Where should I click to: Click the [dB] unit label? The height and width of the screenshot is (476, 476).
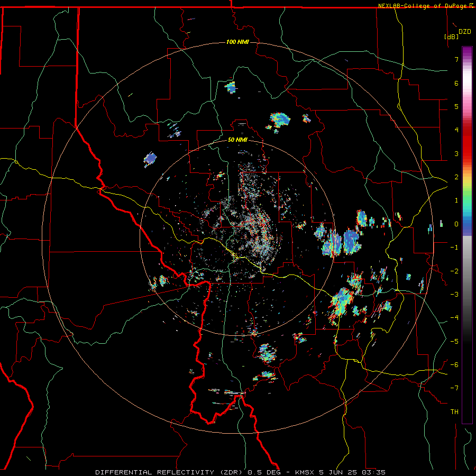[451, 36]
